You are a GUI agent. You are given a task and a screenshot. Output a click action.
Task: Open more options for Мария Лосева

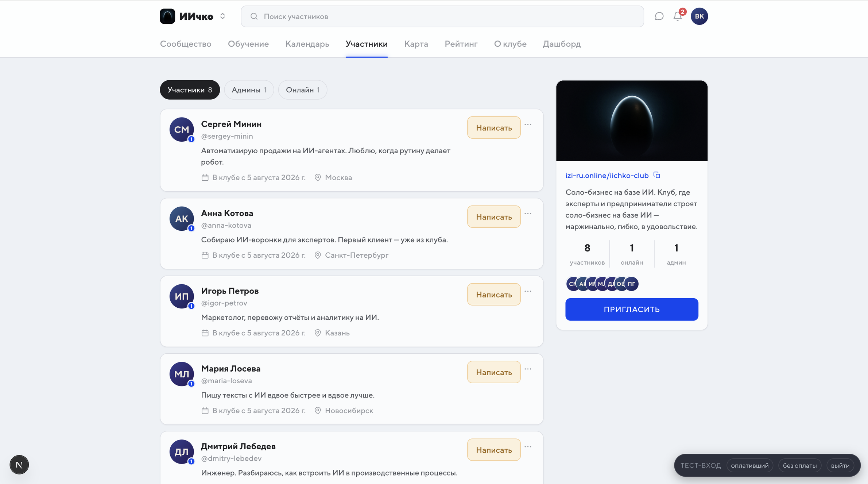pos(528,369)
